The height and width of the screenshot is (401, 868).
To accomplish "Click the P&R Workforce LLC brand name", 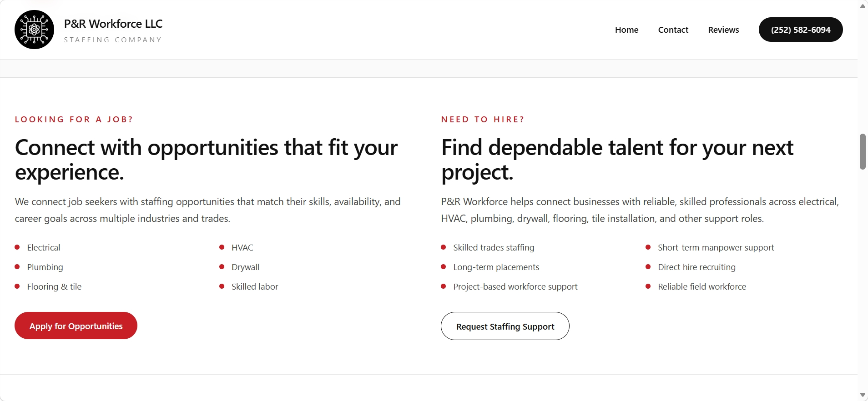I will (113, 24).
